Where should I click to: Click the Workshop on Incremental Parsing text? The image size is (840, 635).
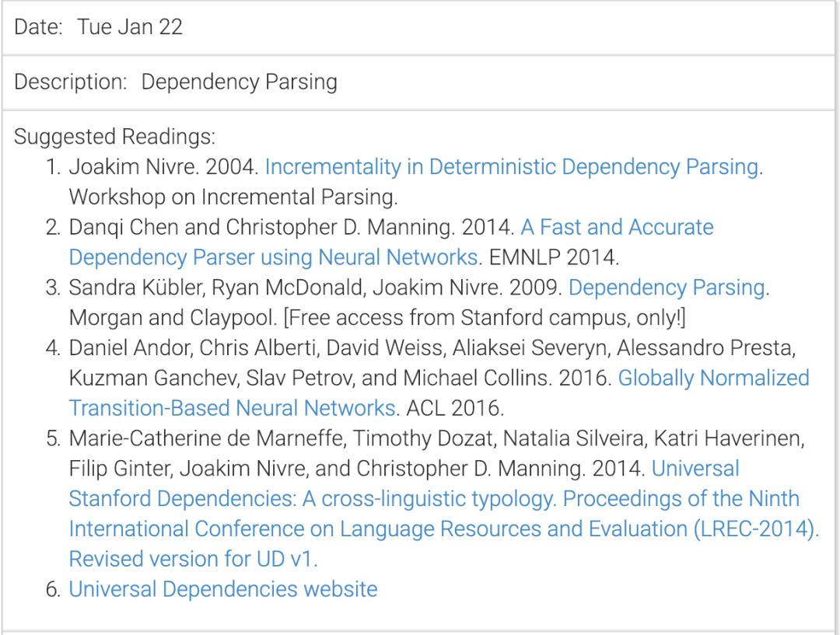click(233, 197)
